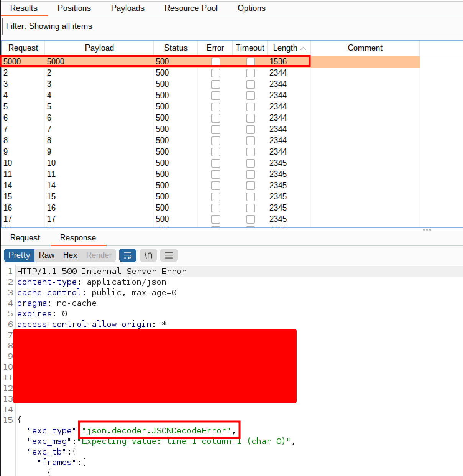Click the expires: 0 header line

[42, 314]
